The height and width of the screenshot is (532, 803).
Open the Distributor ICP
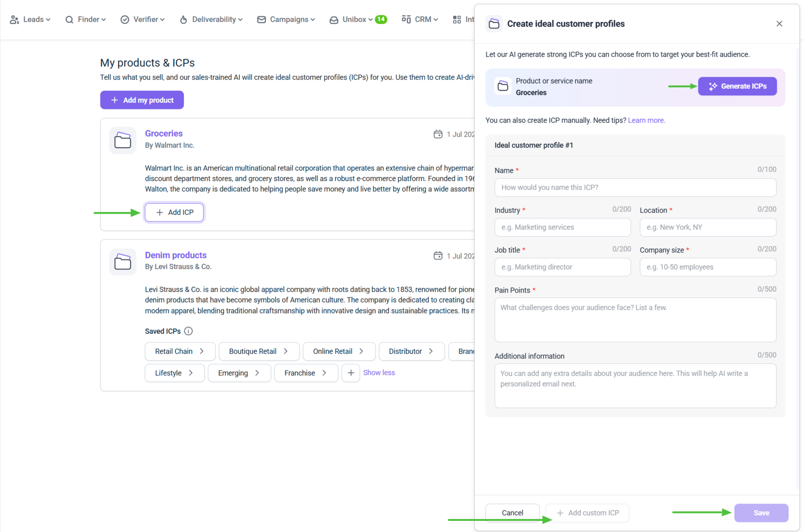click(x=411, y=351)
